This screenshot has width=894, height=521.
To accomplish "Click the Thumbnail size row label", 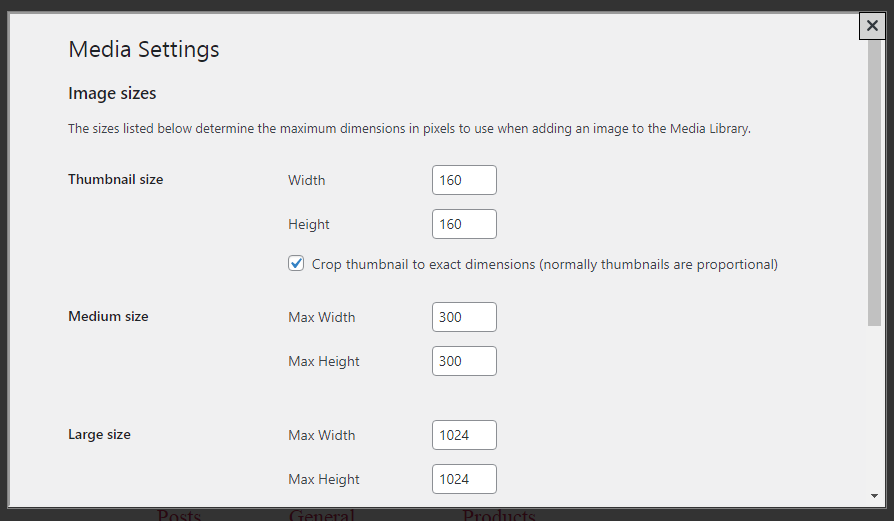I will (x=115, y=180).
